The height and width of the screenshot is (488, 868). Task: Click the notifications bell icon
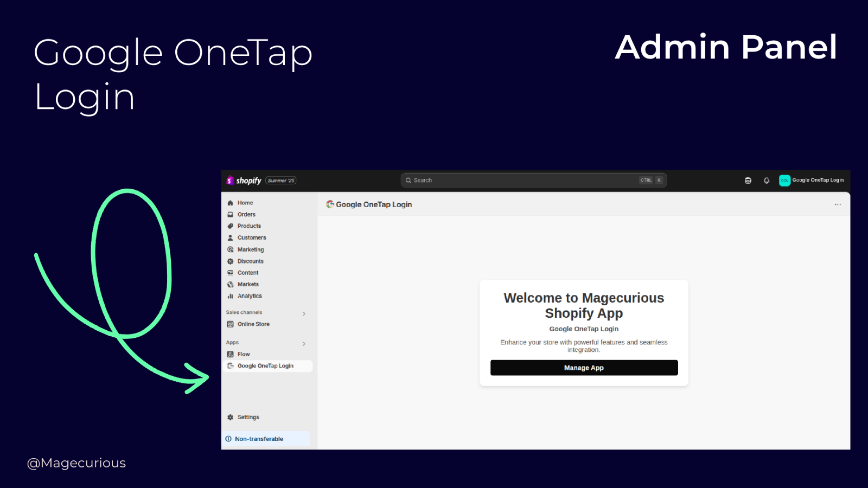pos(766,180)
